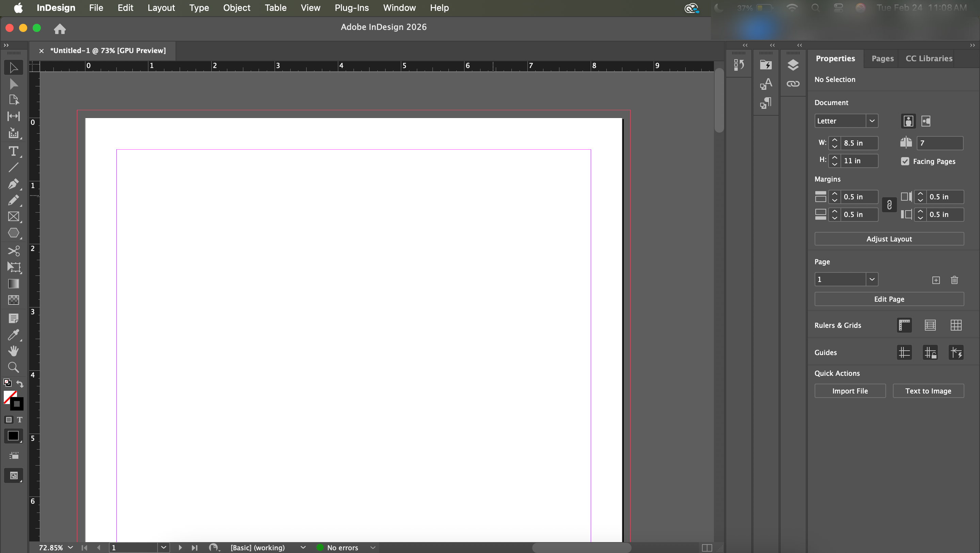Select the Rectangle Frame tool
This screenshot has height=553, width=980.
pos(13,217)
